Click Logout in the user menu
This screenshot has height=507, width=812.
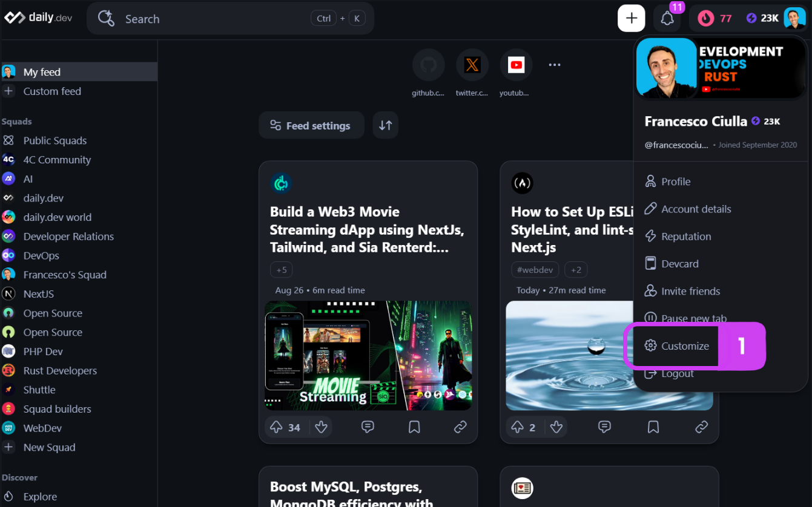[x=721, y=374]
